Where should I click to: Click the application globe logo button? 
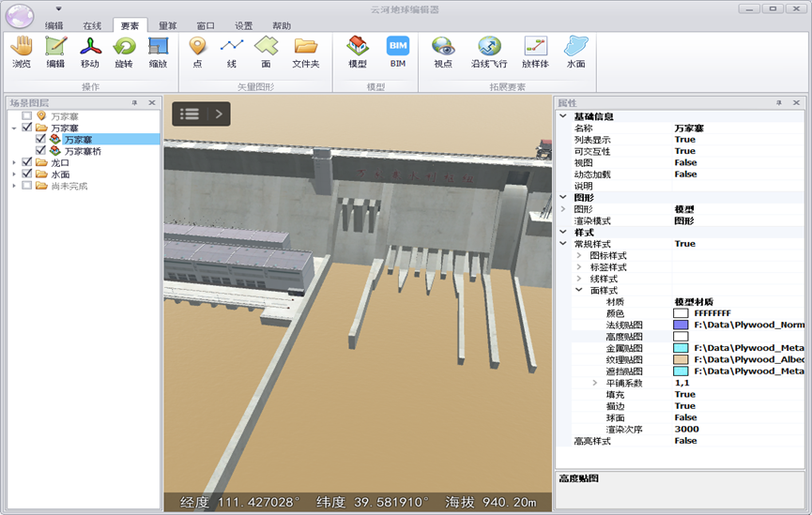point(20,16)
